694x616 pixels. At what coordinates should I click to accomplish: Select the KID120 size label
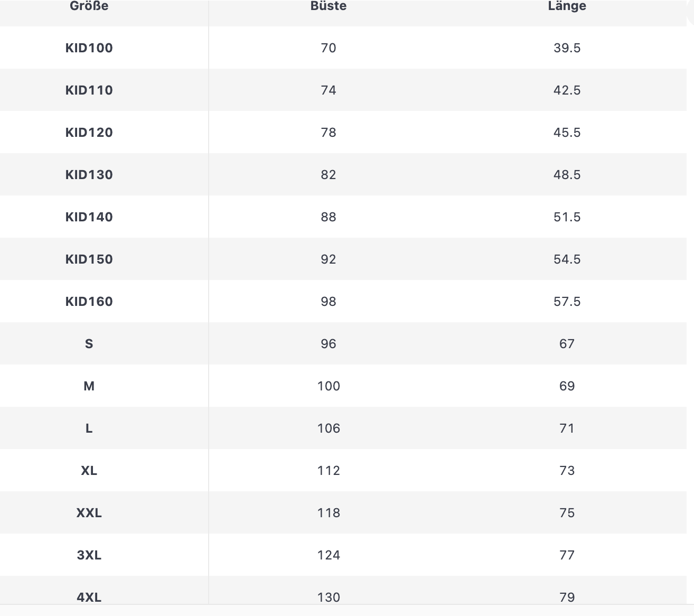click(89, 133)
